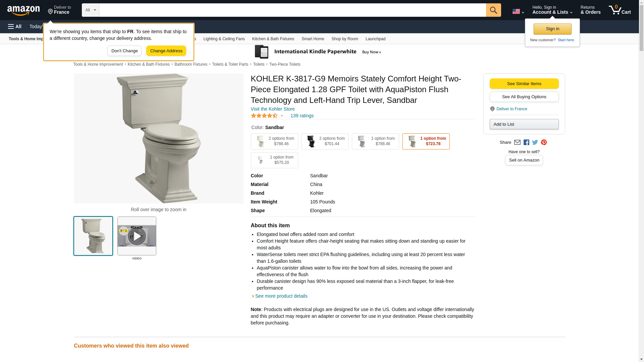
Task: Click the Change Address button
Action: coord(166,51)
